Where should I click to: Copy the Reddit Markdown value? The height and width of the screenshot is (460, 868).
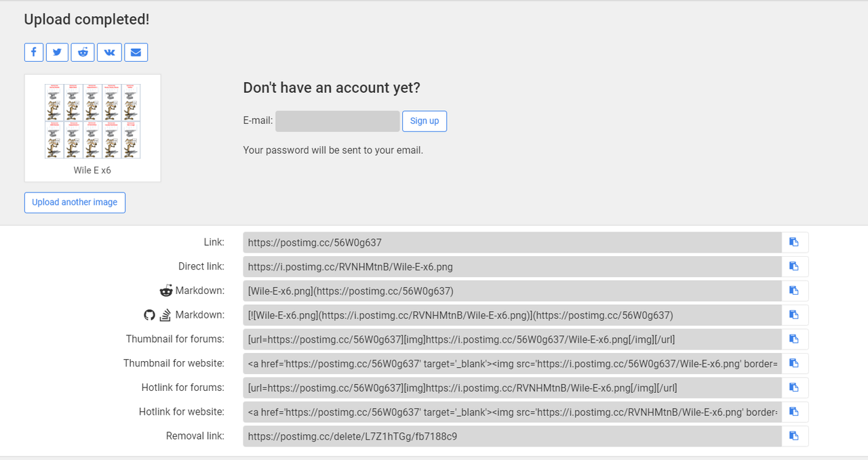795,291
